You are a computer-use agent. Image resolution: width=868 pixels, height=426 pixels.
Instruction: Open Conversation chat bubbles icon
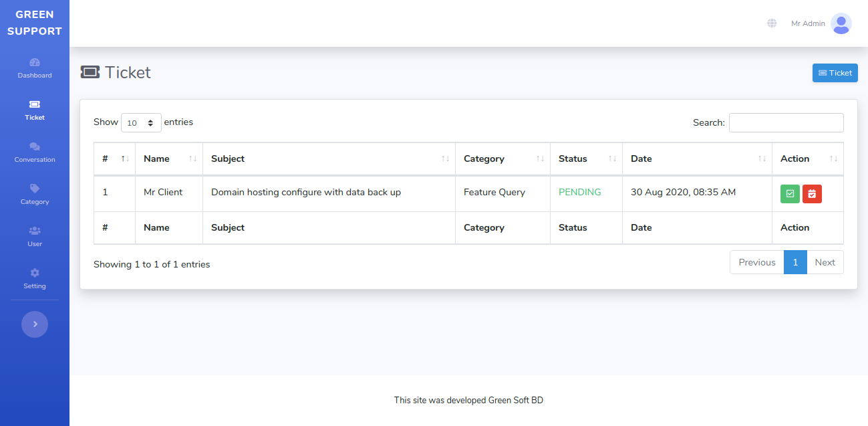point(35,146)
